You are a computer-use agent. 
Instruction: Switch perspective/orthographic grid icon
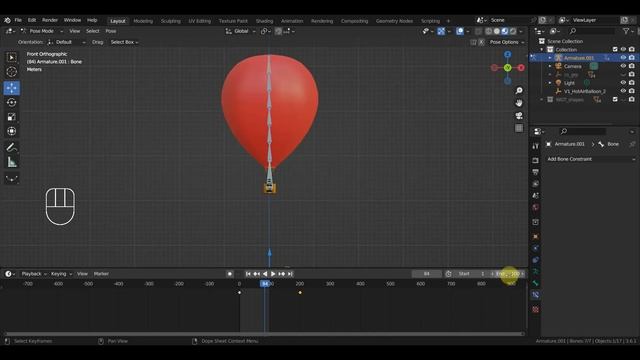pos(519,128)
